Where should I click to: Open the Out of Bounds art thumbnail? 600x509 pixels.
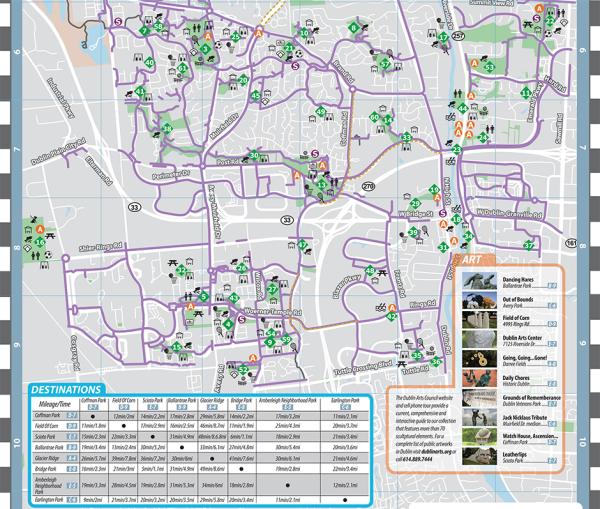pos(479,300)
